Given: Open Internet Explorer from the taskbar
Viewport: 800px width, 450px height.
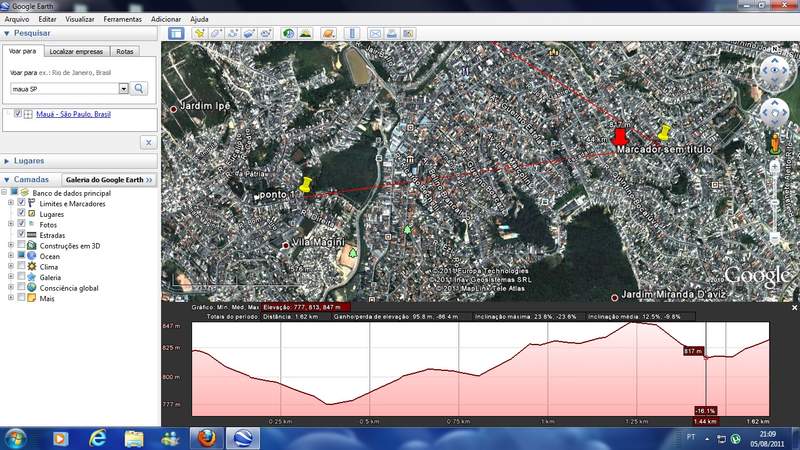Looking at the screenshot, I should (x=97, y=438).
